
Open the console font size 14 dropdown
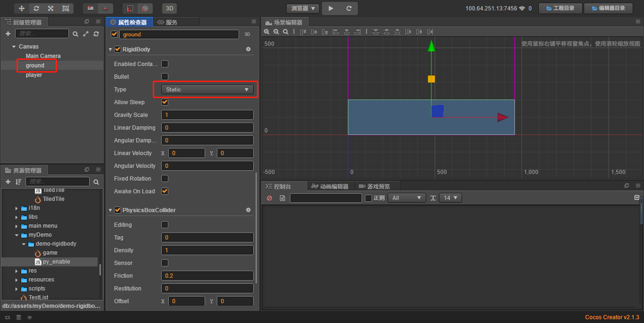450,198
